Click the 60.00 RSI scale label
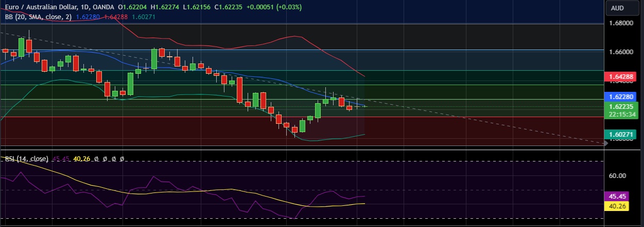The width and height of the screenshot is (644, 227). click(x=617, y=175)
